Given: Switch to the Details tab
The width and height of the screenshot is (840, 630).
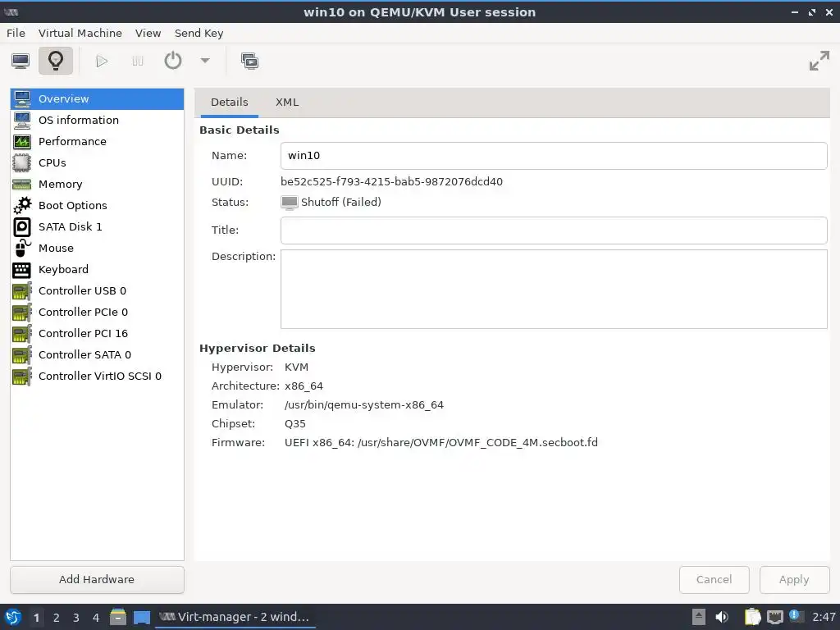Looking at the screenshot, I should click(x=230, y=103).
